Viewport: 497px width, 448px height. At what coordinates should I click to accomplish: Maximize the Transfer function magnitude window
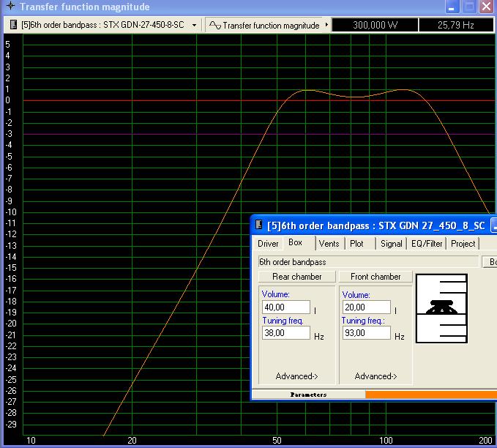click(x=469, y=7)
